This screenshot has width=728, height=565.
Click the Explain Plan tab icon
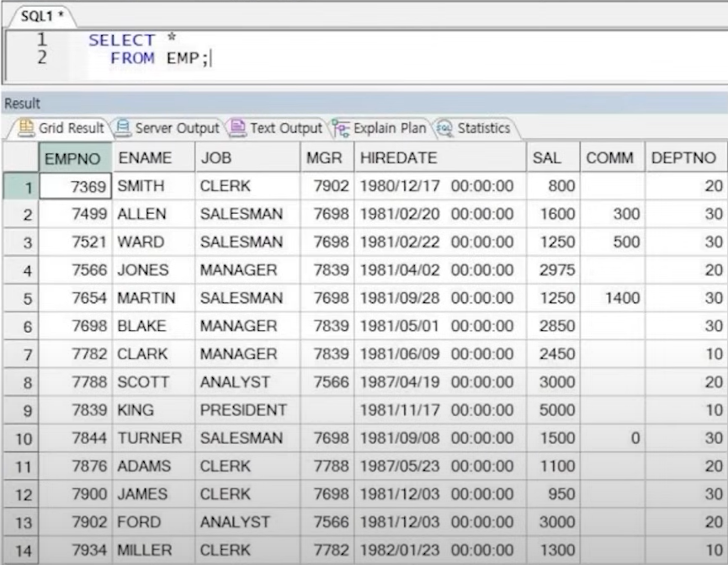pos(341,129)
